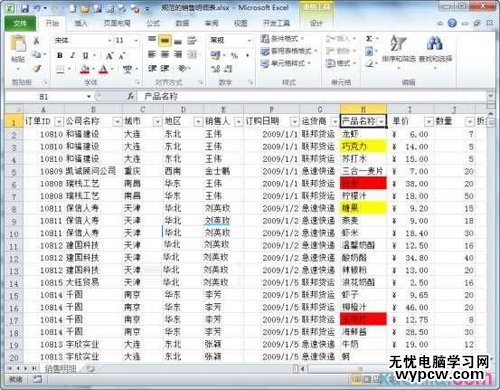Click the Decrease Indent icon

pos(152,68)
